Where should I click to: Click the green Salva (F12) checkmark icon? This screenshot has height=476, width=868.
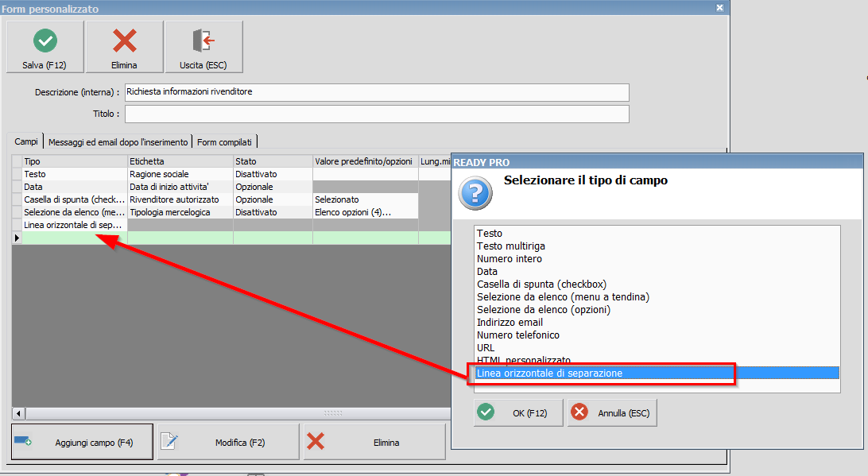45,41
